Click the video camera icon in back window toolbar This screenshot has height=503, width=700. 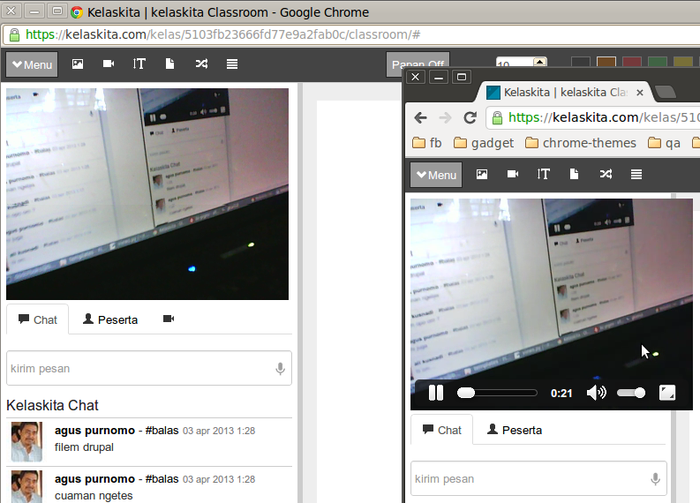pos(108,64)
